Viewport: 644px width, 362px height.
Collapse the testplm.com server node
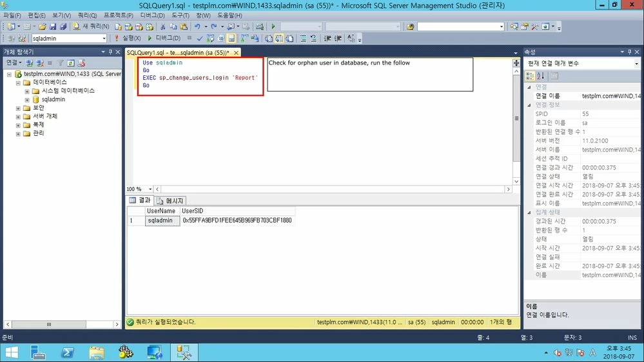10,74
